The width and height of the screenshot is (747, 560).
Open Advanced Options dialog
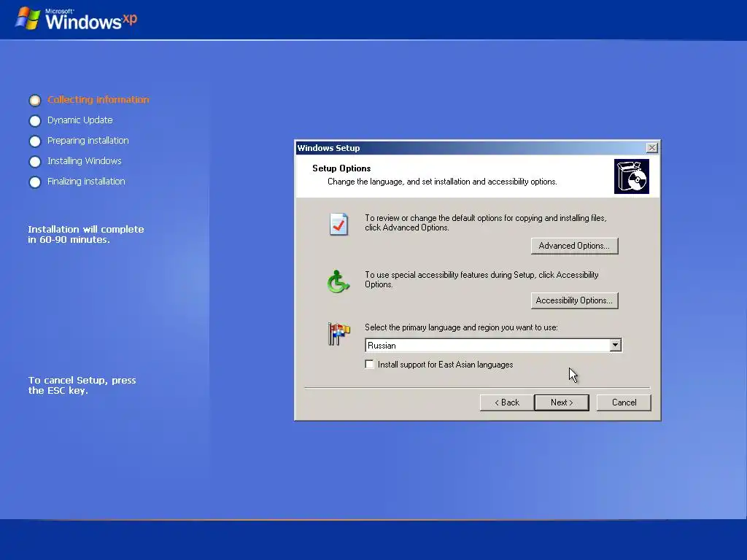575,246
